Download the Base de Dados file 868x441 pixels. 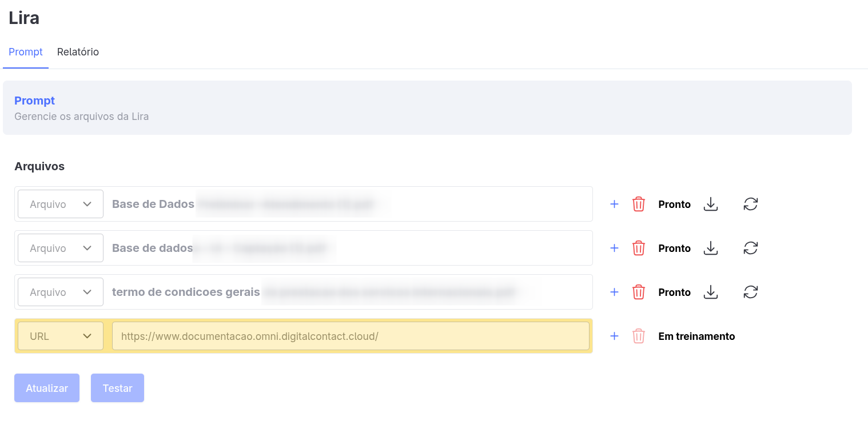710,204
